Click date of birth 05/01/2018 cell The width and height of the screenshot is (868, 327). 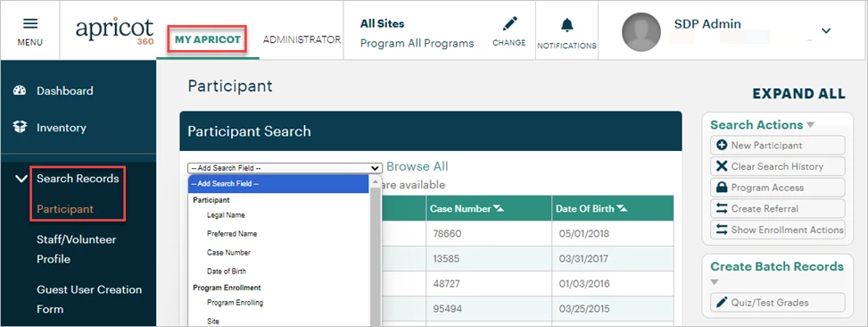click(613, 234)
